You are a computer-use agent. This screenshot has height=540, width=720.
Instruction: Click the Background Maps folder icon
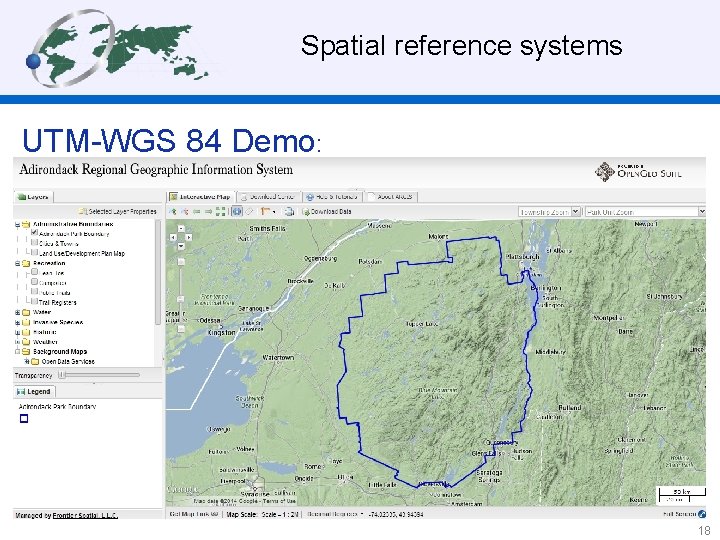tap(26, 352)
